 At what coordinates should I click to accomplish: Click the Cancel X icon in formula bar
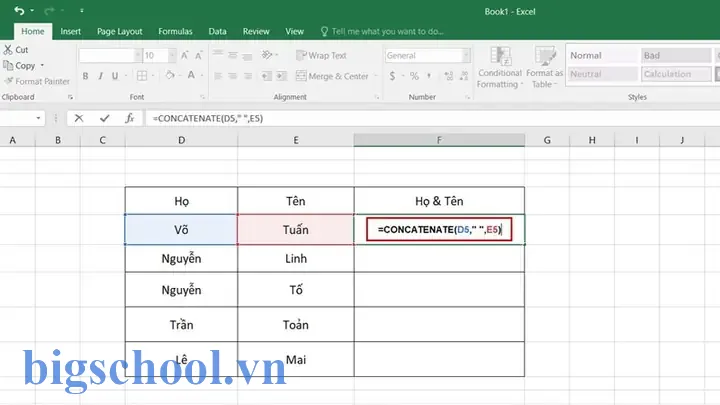pyautogui.click(x=79, y=118)
